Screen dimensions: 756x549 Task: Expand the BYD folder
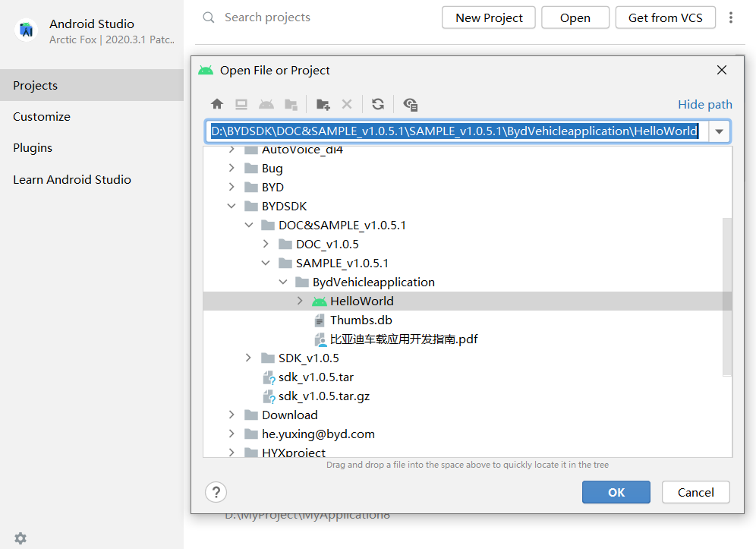pyautogui.click(x=232, y=187)
